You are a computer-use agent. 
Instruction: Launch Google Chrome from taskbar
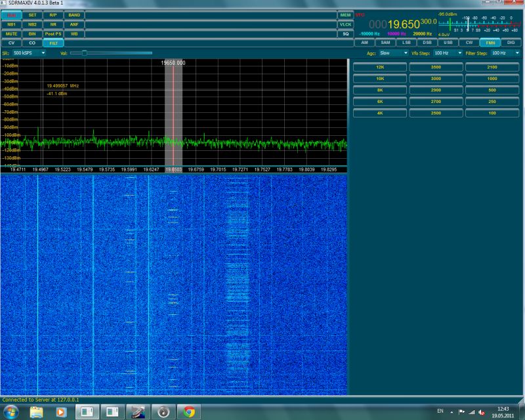(189, 411)
